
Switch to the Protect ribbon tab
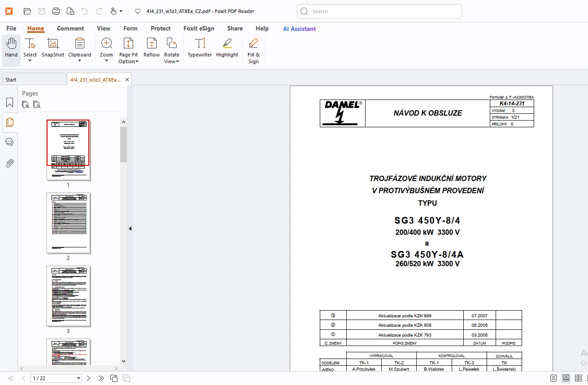click(x=161, y=28)
